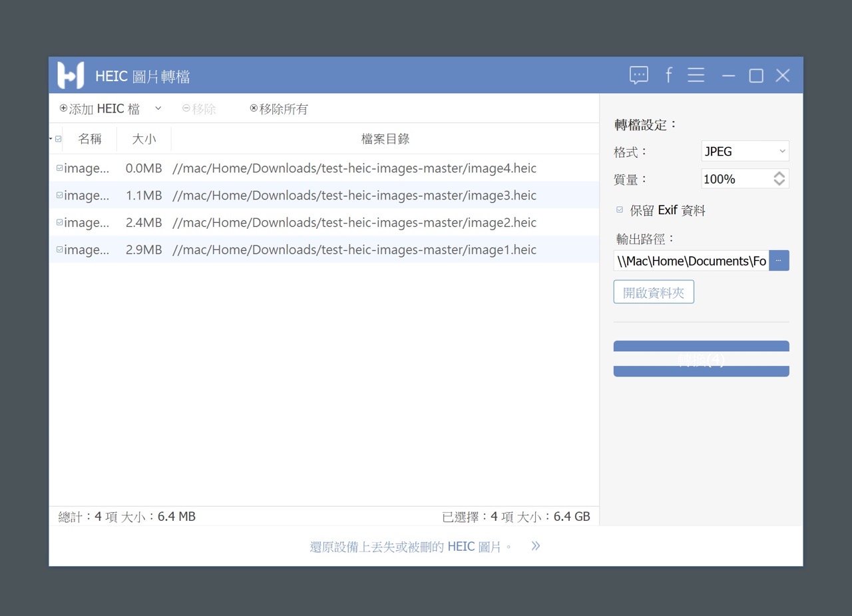Click the 2.9MB size cell
The height and width of the screenshot is (616, 852).
tap(144, 249)
